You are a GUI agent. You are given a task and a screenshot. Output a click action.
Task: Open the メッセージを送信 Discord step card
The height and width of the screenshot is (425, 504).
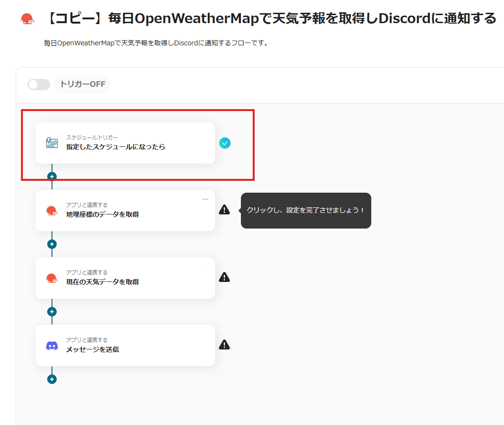coord(125,345)
